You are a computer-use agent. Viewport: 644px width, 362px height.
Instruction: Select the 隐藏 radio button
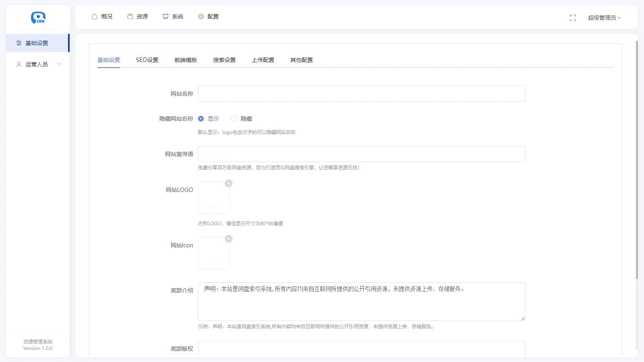[x=234, y=119]
